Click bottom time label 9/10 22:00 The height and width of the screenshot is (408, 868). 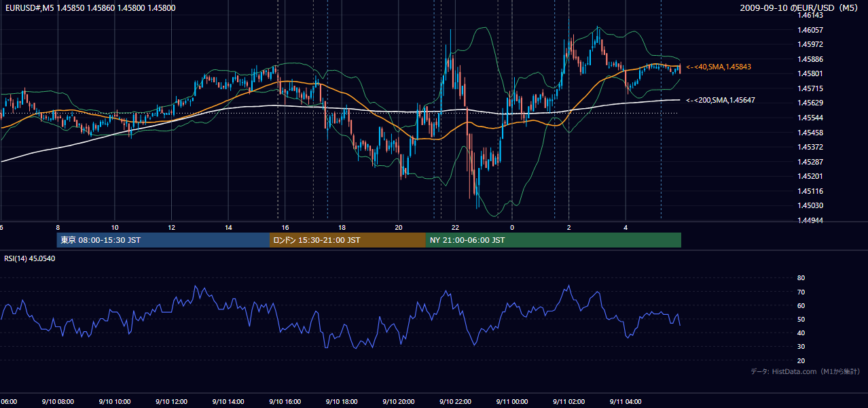coord(455,402)
